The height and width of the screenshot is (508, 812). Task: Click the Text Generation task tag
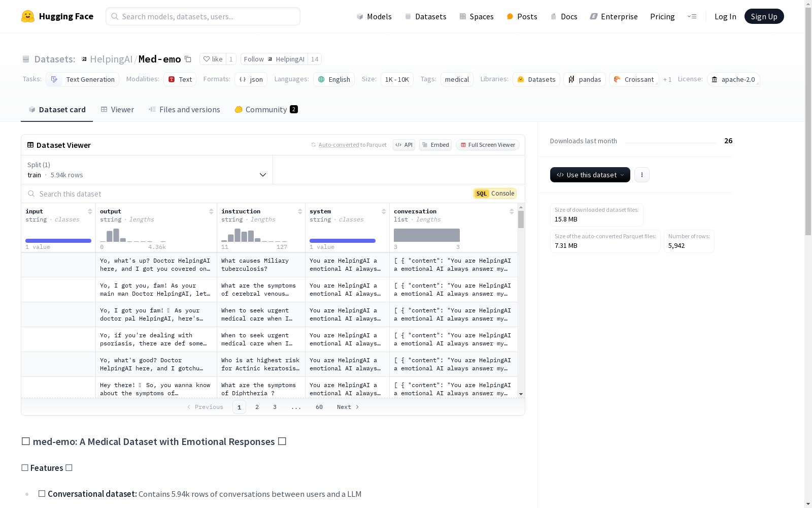click(x=83, y=79)
